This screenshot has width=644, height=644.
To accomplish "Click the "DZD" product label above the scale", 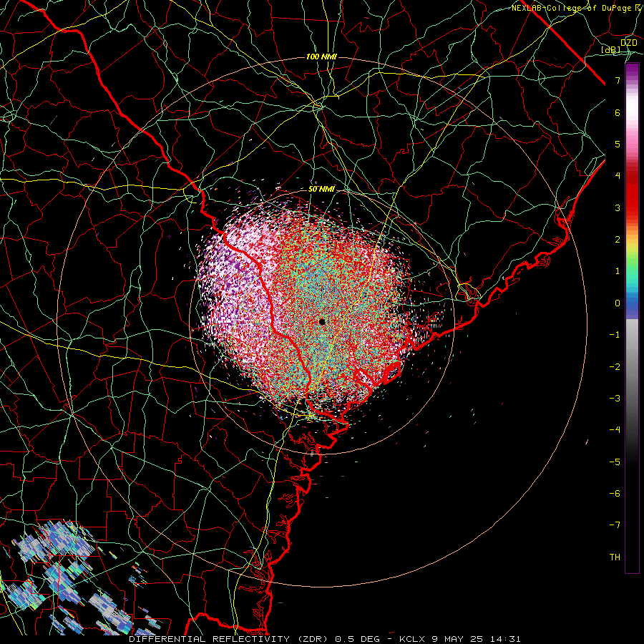I will click(629, 43).
